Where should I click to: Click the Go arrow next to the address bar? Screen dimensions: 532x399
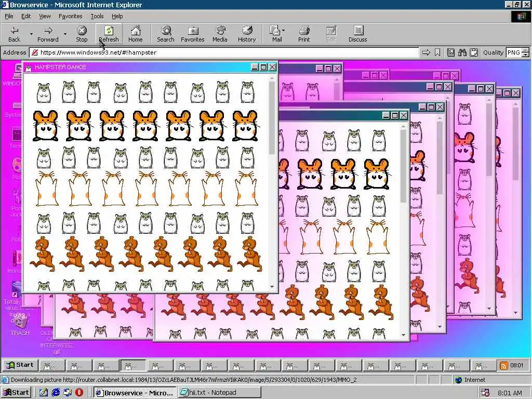tap(426, 52)
